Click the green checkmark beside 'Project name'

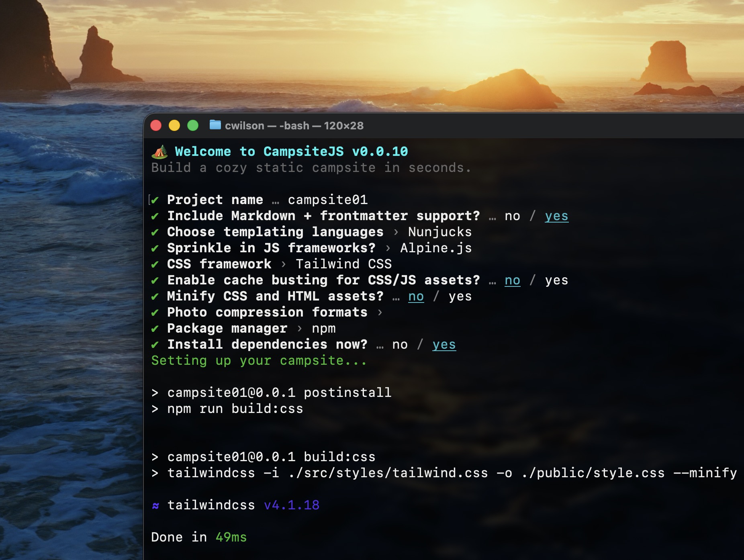point(155,200)
